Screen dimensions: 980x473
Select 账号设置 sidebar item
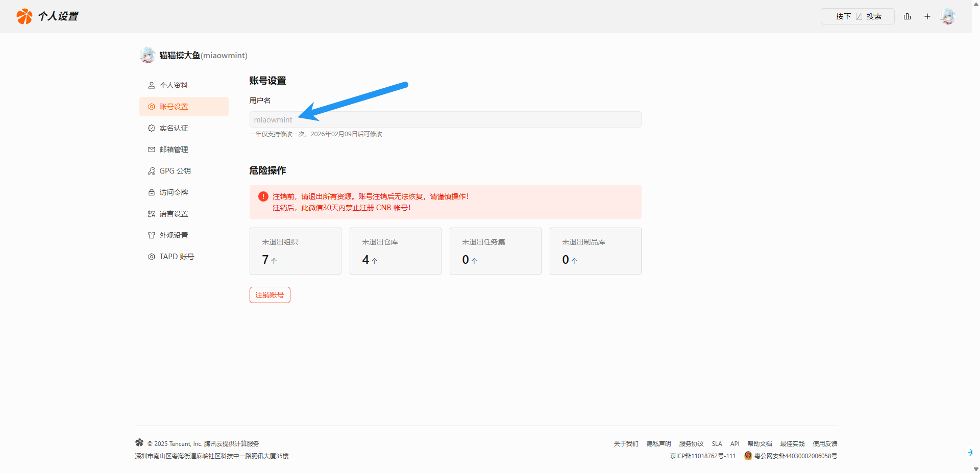[x=174, y=107]
